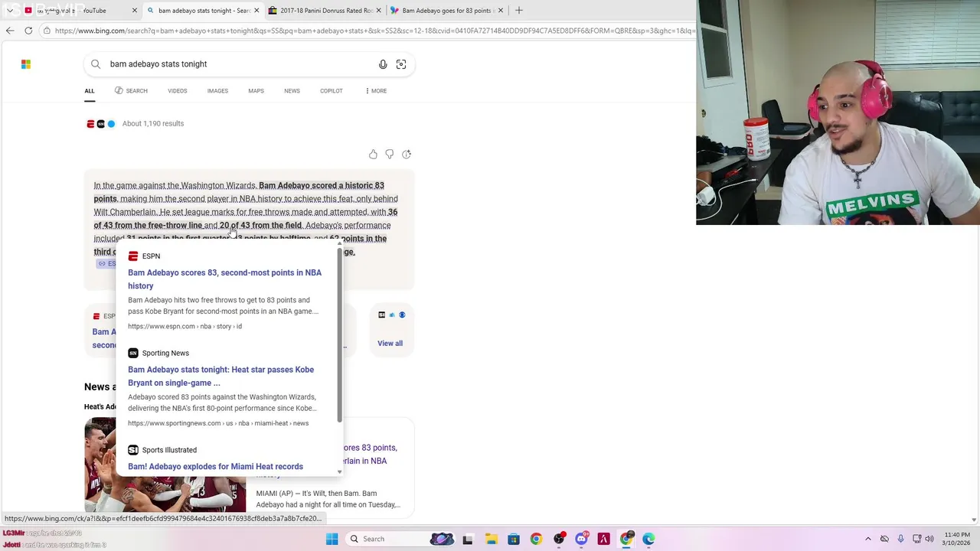This screenshot has width=980, height=551.
Task: Click the popup scroll-down arrow
Action: click(339, 472)
